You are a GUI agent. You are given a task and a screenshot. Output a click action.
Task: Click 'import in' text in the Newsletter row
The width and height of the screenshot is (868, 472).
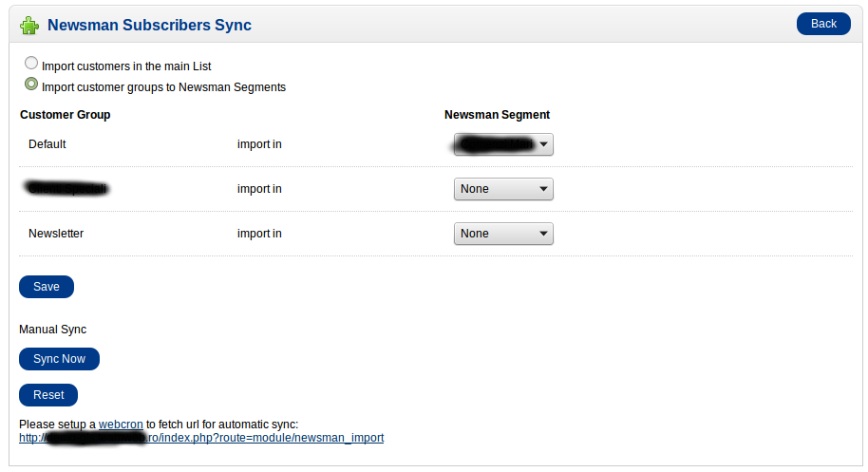[259, 234]
